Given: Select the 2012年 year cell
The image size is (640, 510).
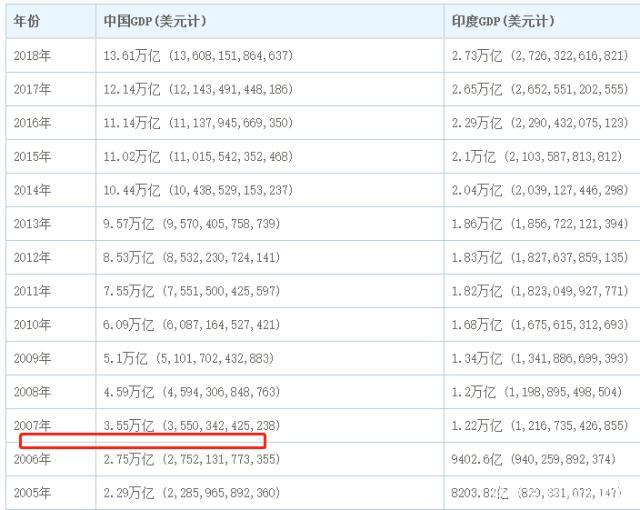Looking at the screenshot, I should tap(33, 258).
